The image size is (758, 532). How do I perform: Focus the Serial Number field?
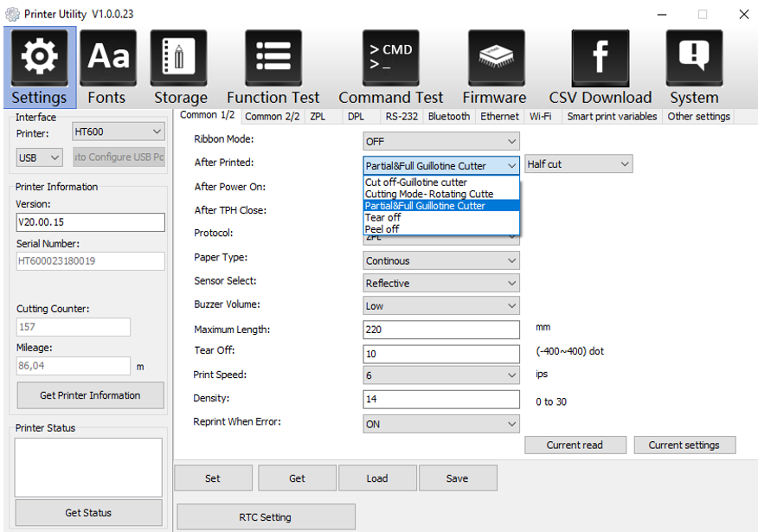(x=90, y=261)
